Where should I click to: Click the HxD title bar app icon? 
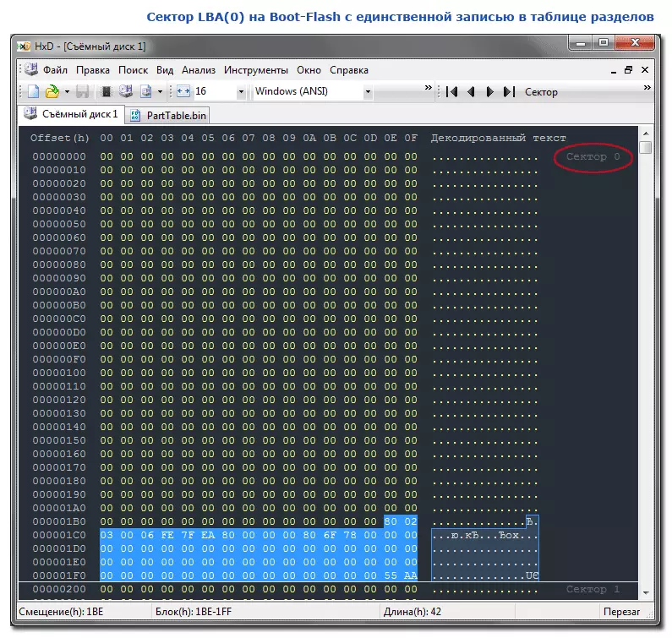[24, 46]
